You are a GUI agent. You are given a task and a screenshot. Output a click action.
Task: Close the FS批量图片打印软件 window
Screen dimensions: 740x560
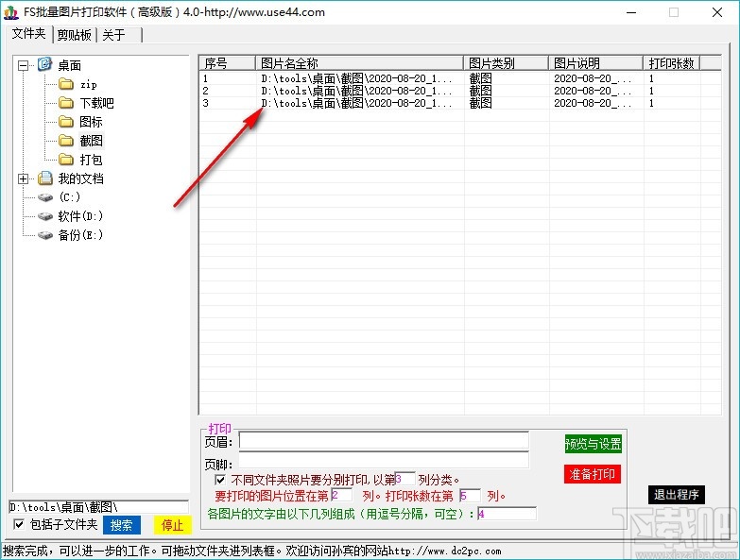[717, 12]
